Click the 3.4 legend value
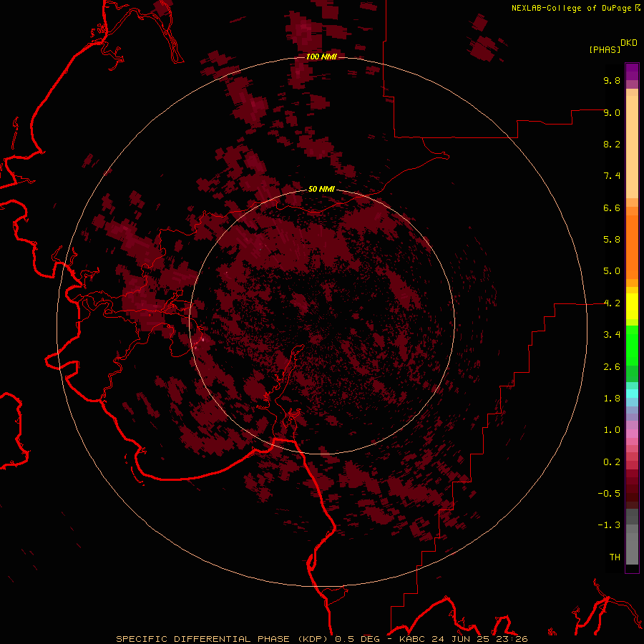 (x=612, y=335)
